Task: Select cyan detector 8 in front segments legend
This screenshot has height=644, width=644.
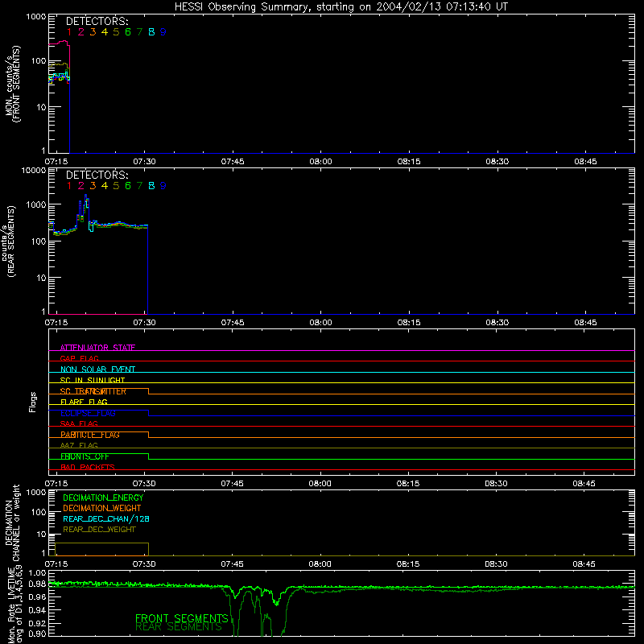Action: pos(151,32)
